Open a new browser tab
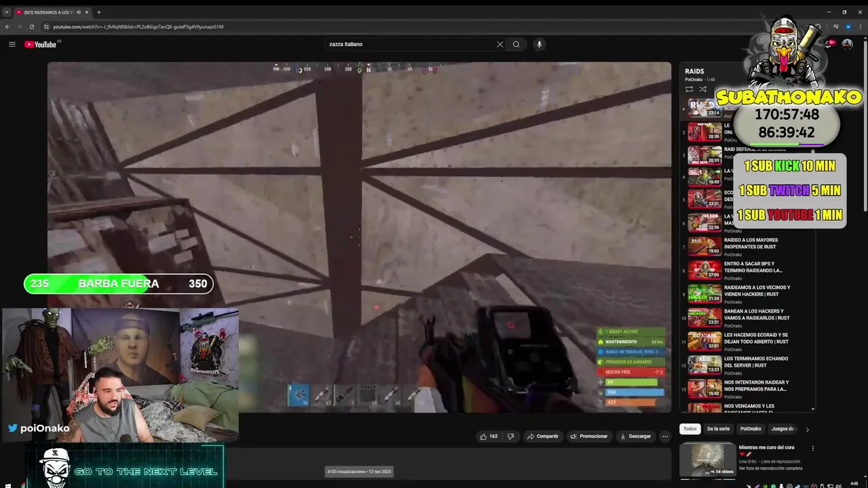The height and width of the screenshot is (488, 868). pos(98,12)
